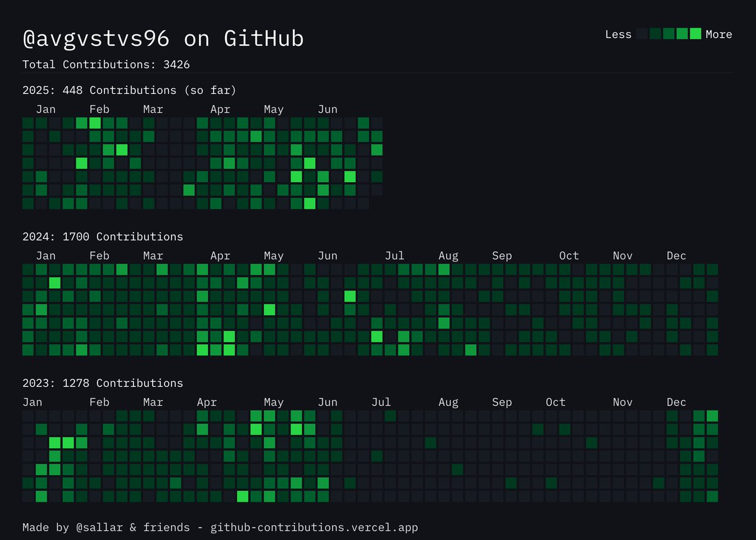Select the "Total Contributions: 3426" text

tap(106, 64)
